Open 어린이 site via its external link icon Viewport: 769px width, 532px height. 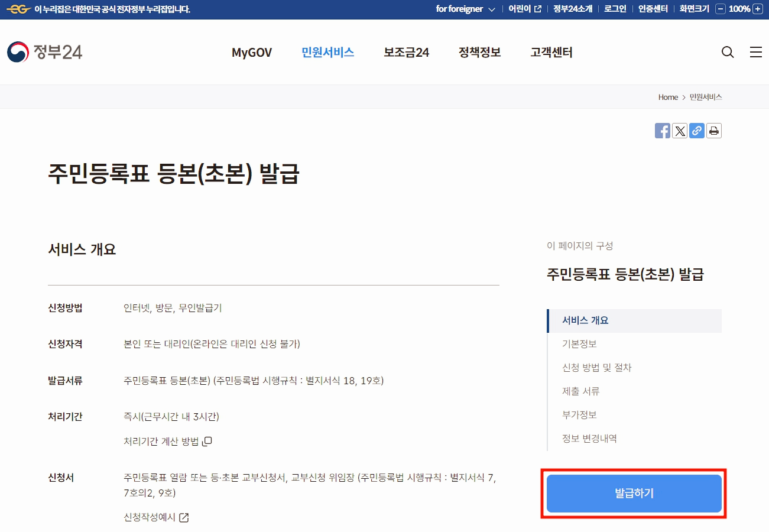click(x=536, y=9)
